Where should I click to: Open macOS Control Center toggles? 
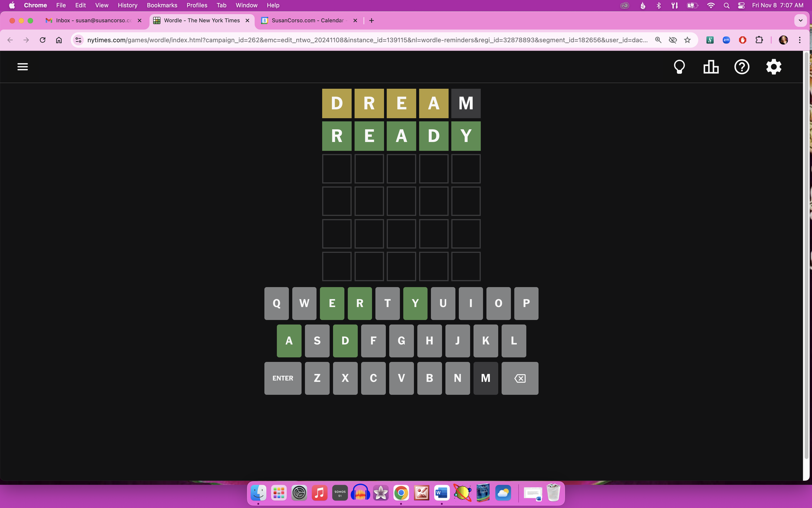[x=741, y=6]
